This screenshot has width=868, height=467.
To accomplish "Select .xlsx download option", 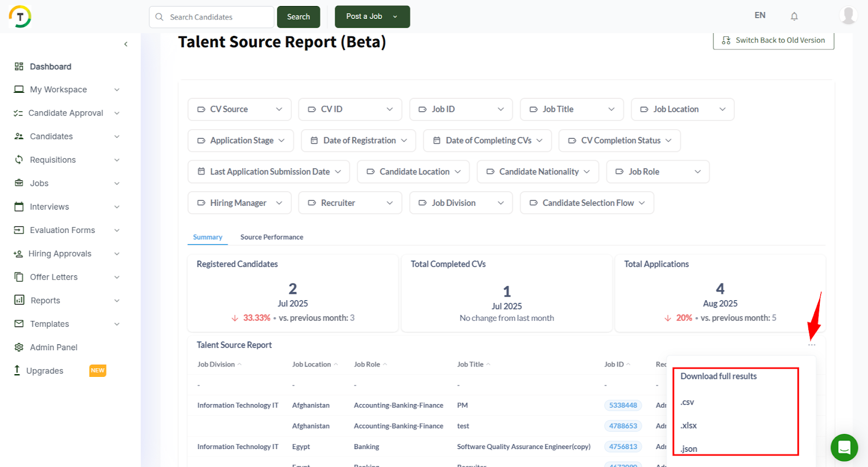I will [689, 426].
